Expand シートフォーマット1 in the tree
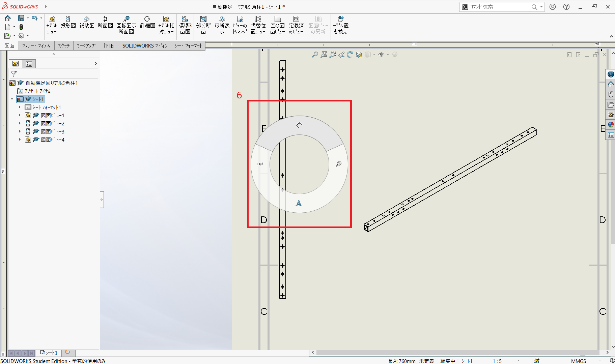 [20, 107]
